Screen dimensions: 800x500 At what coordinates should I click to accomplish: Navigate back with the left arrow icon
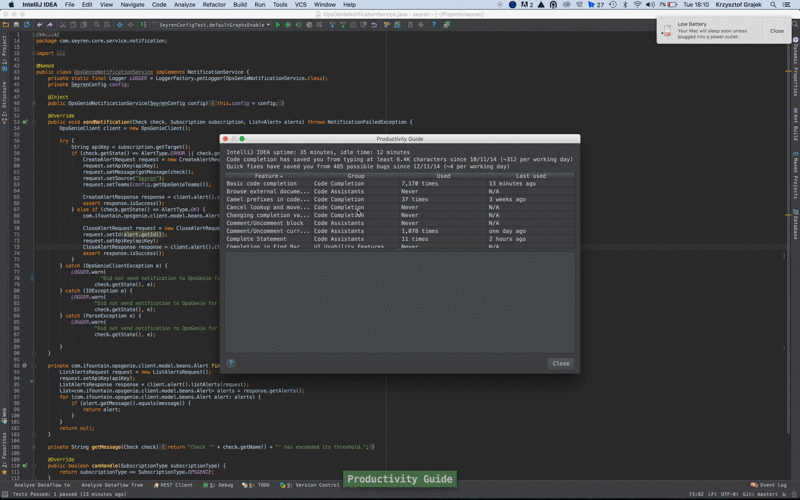(119, 24)
